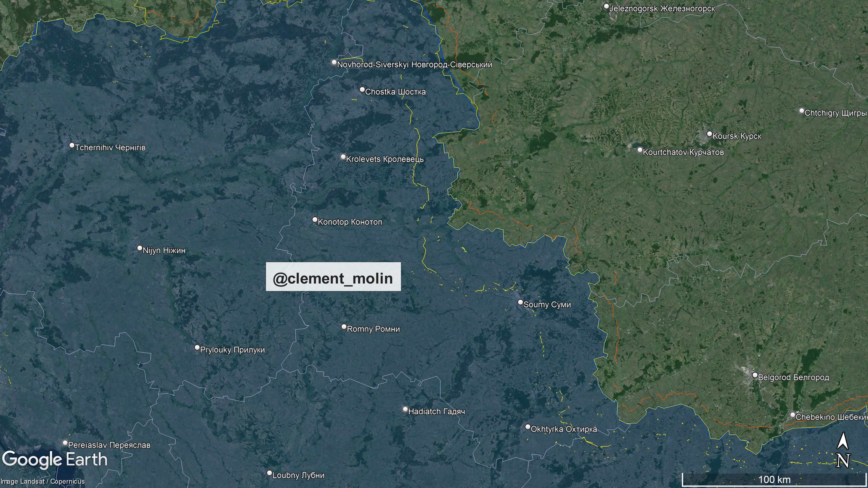Click the Kourtchatov placemark dot
This screenshot has height=488, width=868.
pos(640,150)
